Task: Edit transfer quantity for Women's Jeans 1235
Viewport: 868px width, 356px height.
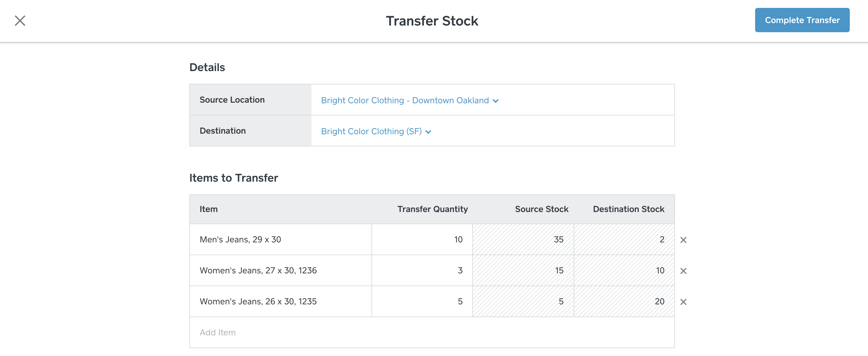Action: tap(422, 302)
